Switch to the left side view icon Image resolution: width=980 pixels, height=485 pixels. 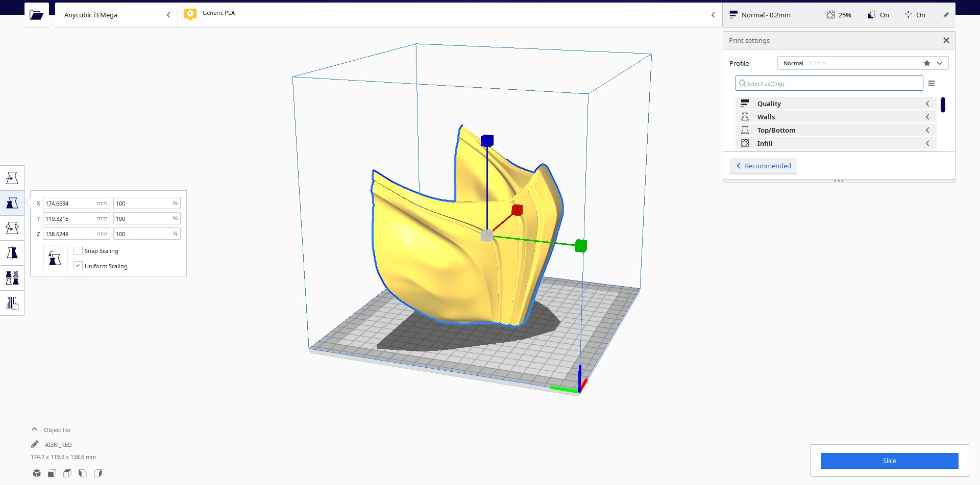coord(83,473)
